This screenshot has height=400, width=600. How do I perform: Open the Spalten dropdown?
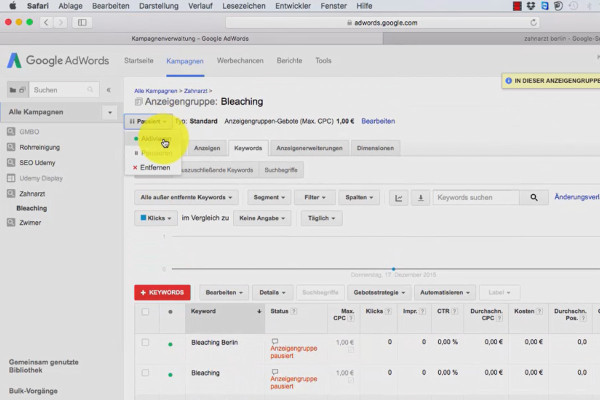click(x=359, y=198)
